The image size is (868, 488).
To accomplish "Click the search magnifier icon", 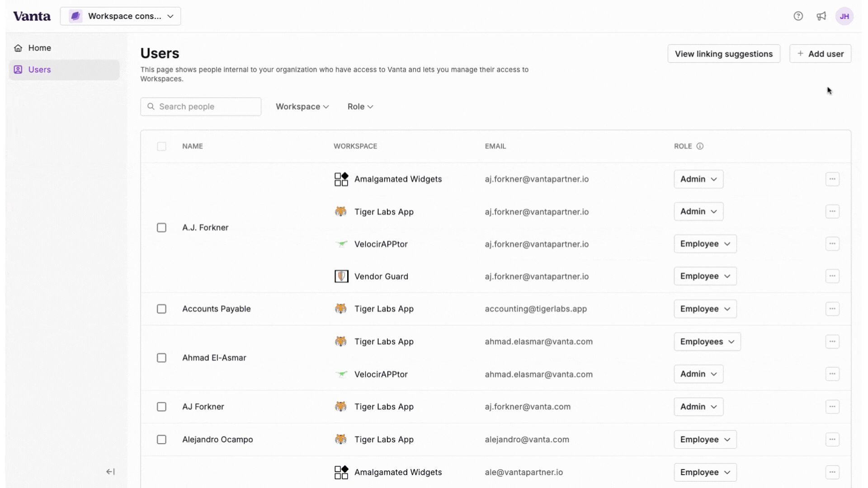I will tap(151, 107).
